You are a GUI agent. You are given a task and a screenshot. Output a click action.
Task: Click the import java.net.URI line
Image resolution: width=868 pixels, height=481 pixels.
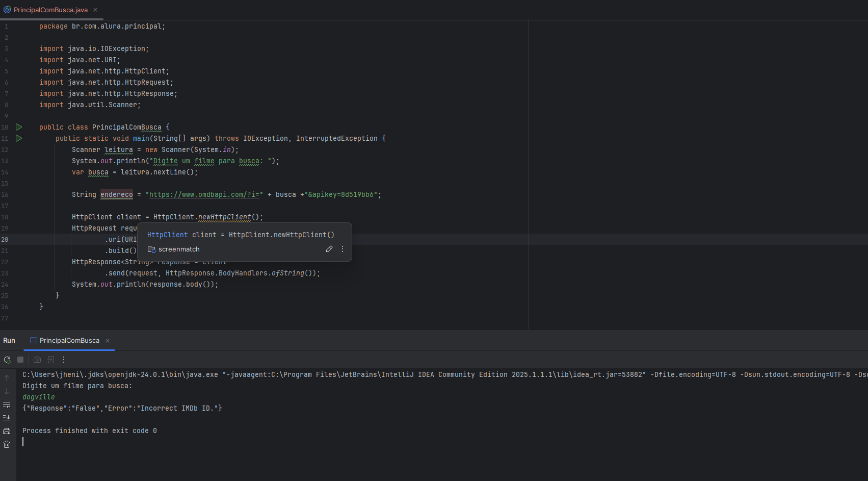(x=80, y=60)
